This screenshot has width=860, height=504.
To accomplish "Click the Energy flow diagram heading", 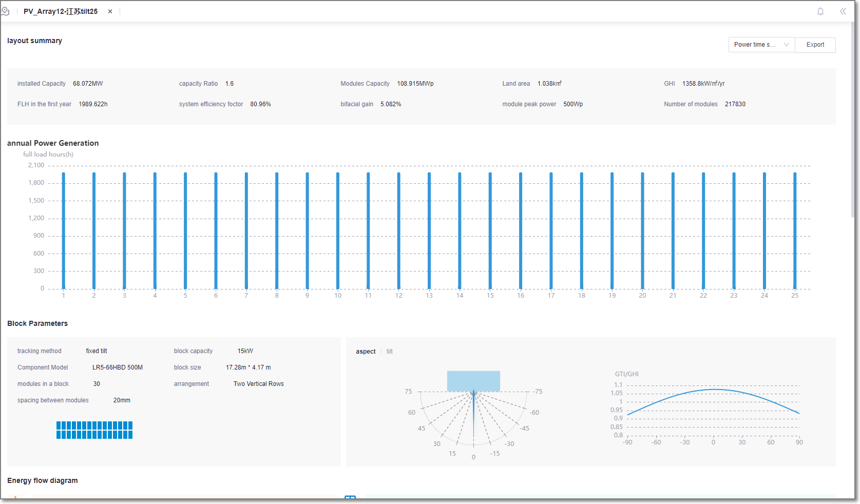I will [43, 480].
